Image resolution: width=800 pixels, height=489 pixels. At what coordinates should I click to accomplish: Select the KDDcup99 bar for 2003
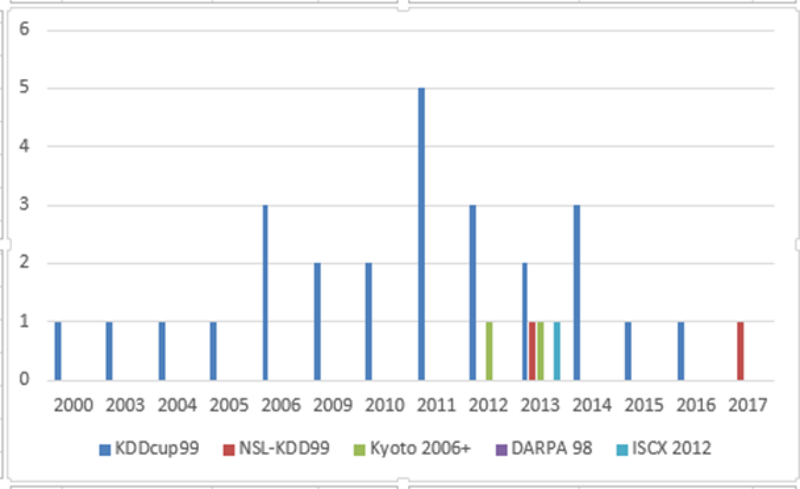tap(109, 351)
